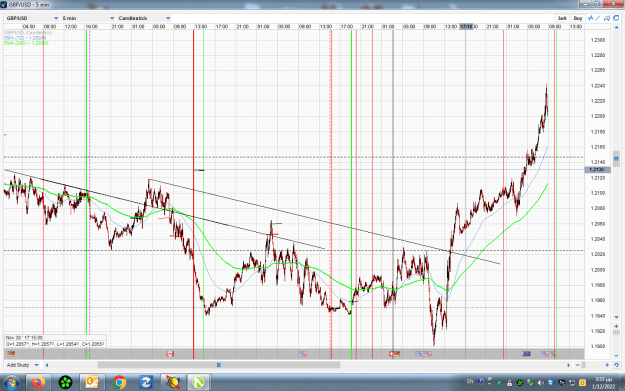The height and width of the screenshot is (391, 625).
Task: Click the EMA (200) legend label
Action: 26,43
